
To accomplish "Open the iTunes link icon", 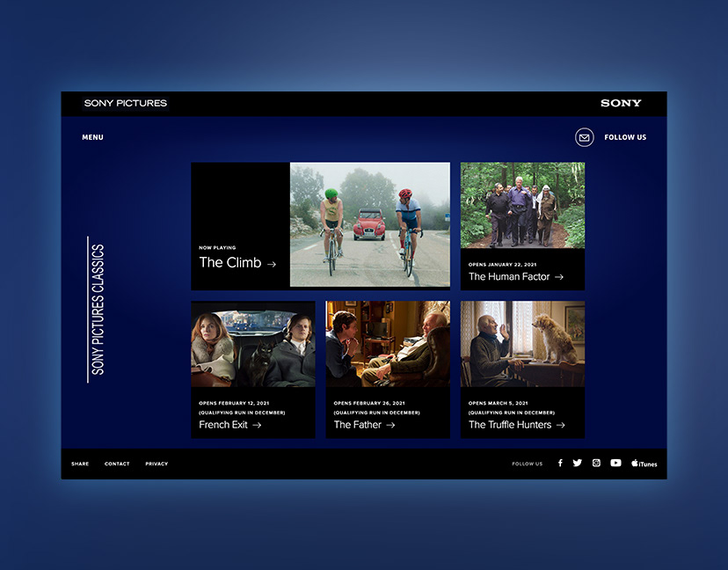I will pyautogui.click(x=644, y=464).
